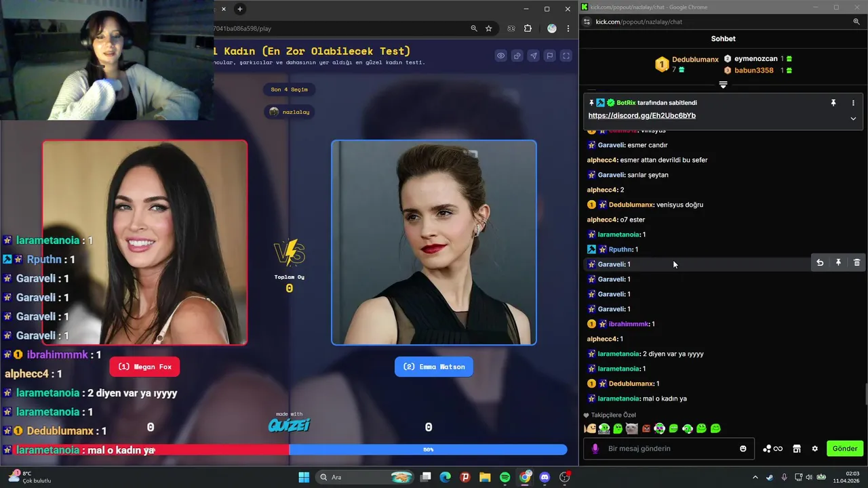Open the Chrome extensions puzzle icon
This screenshot has height=488, width=868.
[528, 28]
